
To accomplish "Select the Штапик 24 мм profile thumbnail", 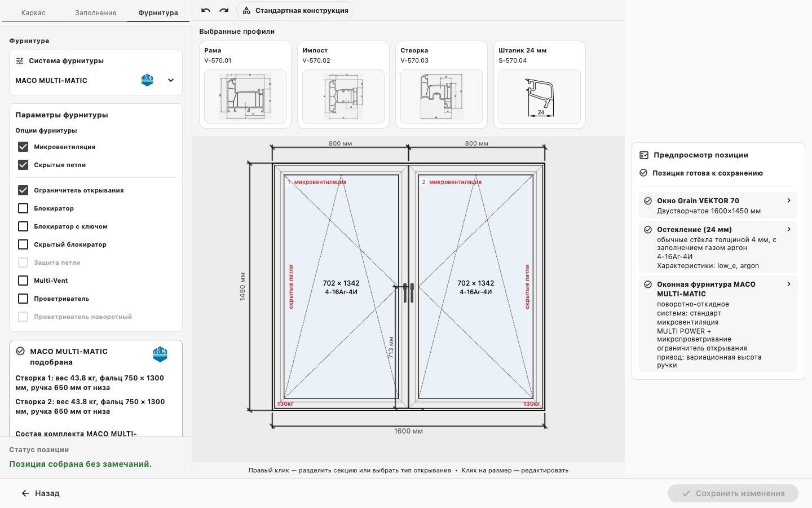I will point(540,97).
